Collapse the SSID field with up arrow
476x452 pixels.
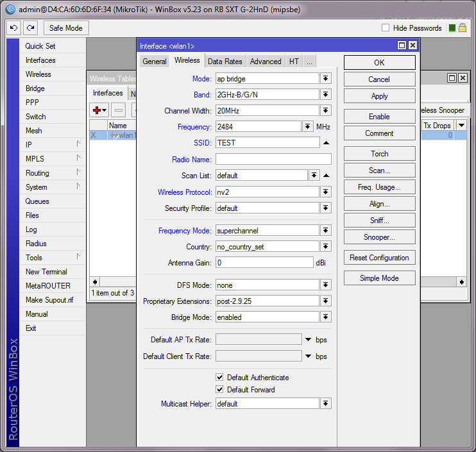(326, 143)
